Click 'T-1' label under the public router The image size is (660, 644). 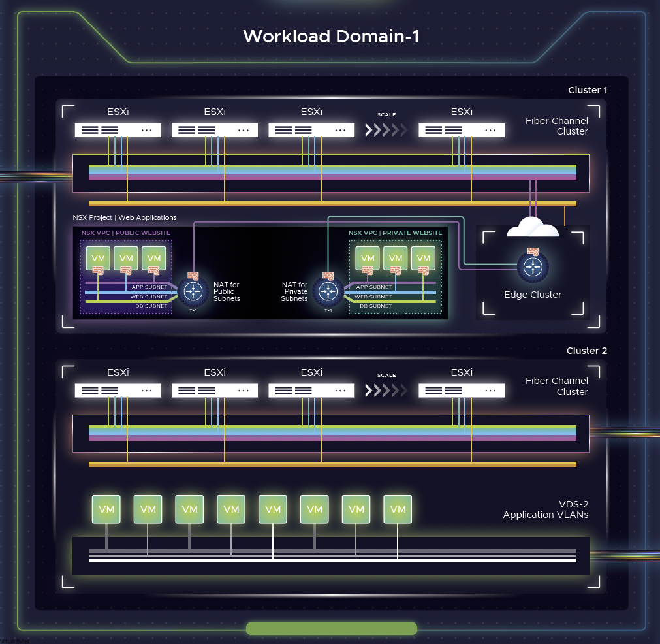[193, 310]
